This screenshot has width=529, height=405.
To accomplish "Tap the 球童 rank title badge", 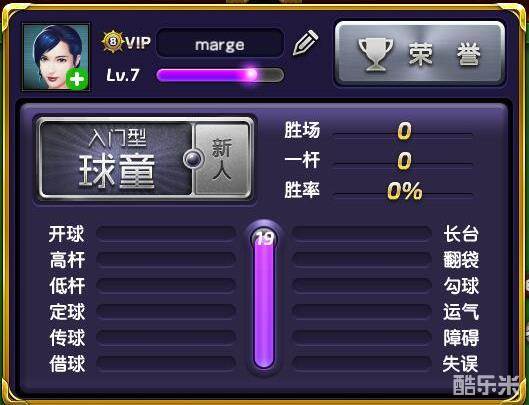I will tap(117, 159).
